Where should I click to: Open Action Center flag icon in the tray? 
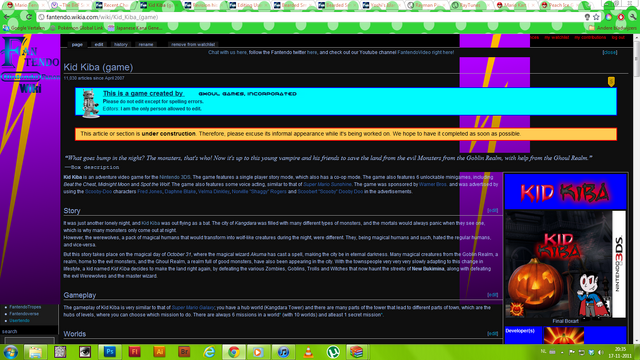click(x=572, y=352)
